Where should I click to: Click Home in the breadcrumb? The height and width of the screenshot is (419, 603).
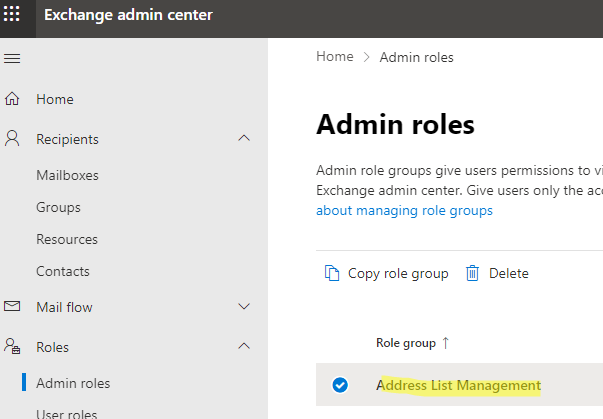click(335, 57)
